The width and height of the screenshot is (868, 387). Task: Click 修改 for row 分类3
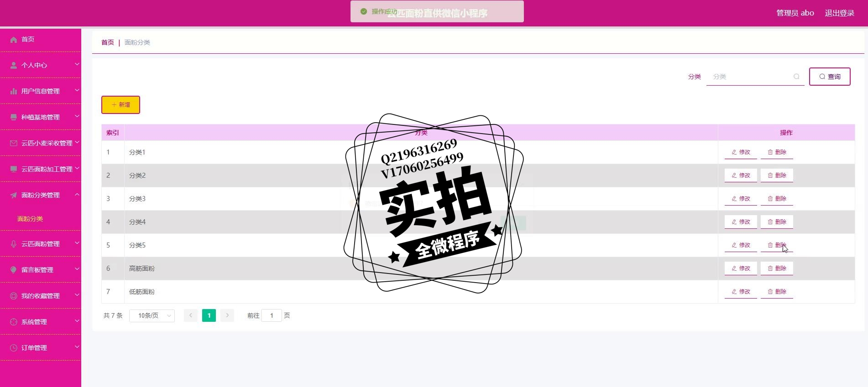coord(741,199)
